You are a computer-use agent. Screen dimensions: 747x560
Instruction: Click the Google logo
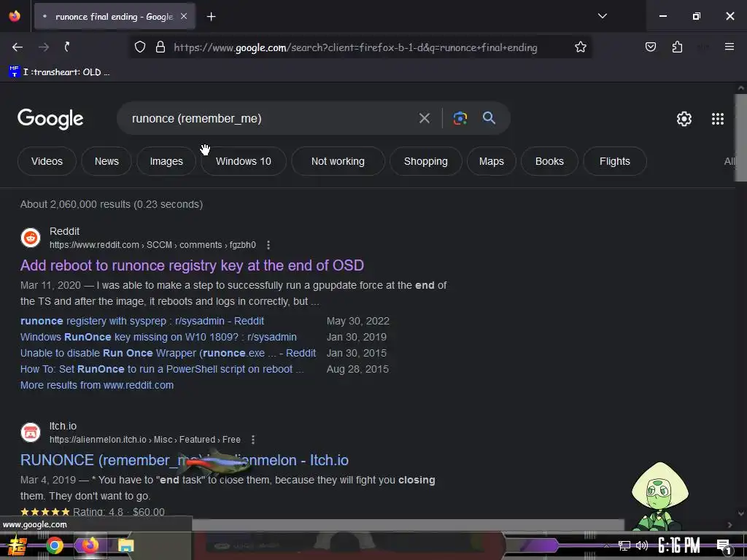[50, 119]
